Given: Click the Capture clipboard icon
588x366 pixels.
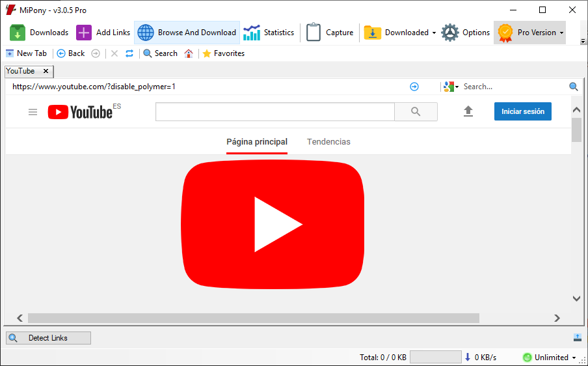Looking at the screenshot, I should point(313,33).
